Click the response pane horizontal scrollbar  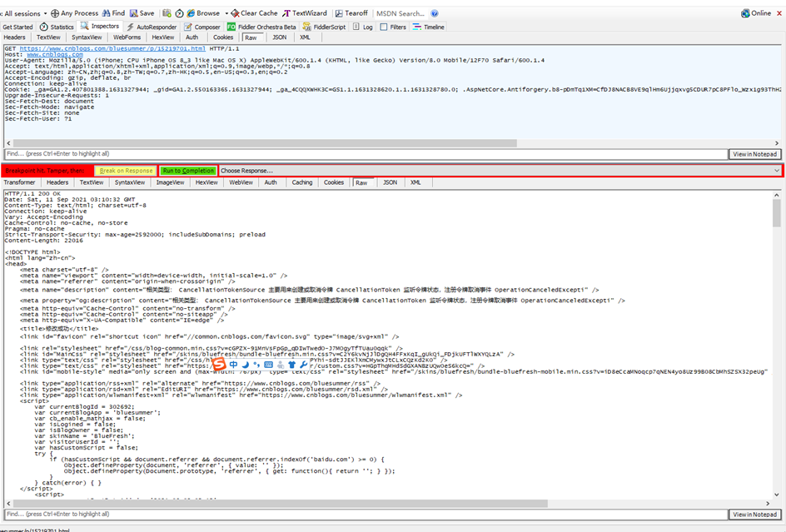[281, 503]
